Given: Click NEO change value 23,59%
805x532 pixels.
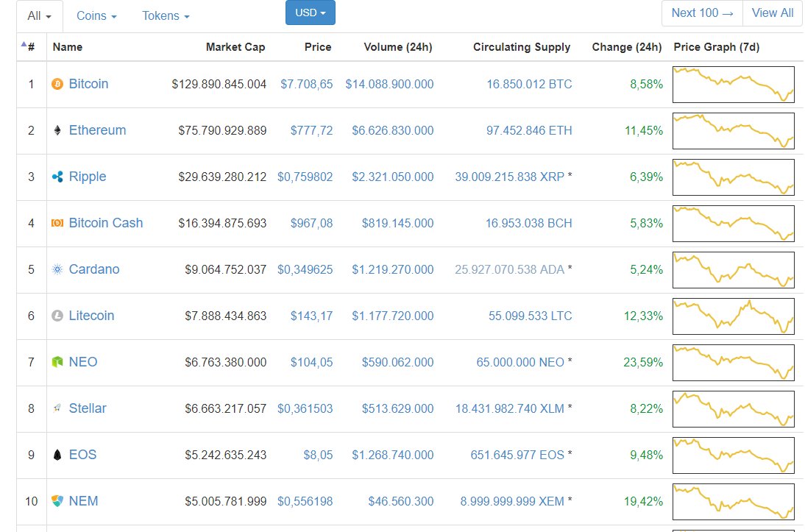Looking at the screenshot, I should click(643, 363).
